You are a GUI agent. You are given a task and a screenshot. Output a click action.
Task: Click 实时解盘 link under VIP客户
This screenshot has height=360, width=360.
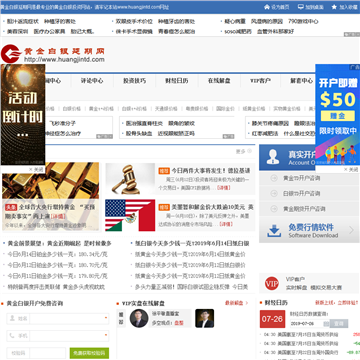pyautogui.click(x=296, y=288)
